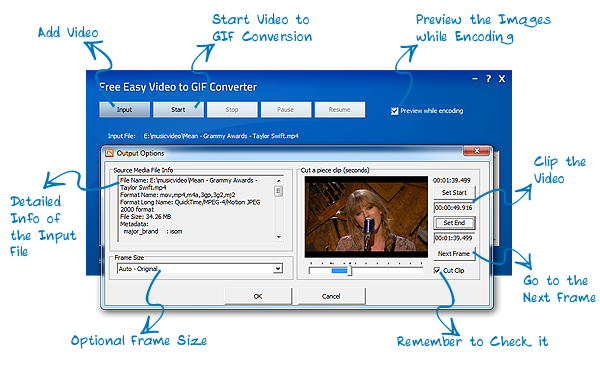Click the Resume button

[339, 109]
